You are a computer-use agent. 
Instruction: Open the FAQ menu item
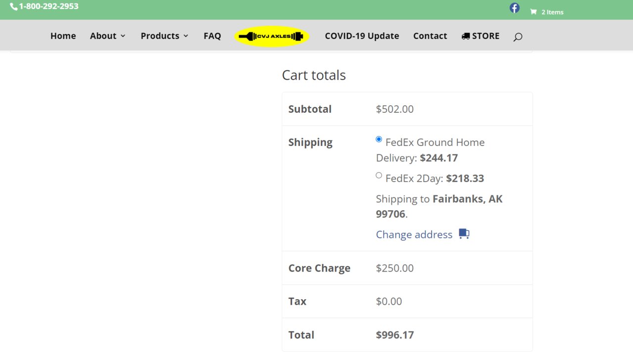click(x=212, y=36)
